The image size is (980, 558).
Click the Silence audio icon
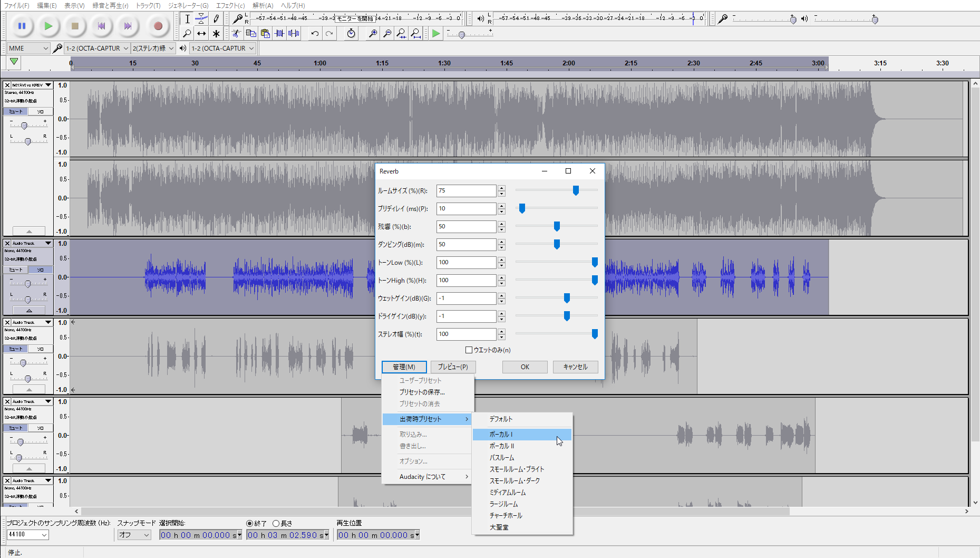coord(294,34)
